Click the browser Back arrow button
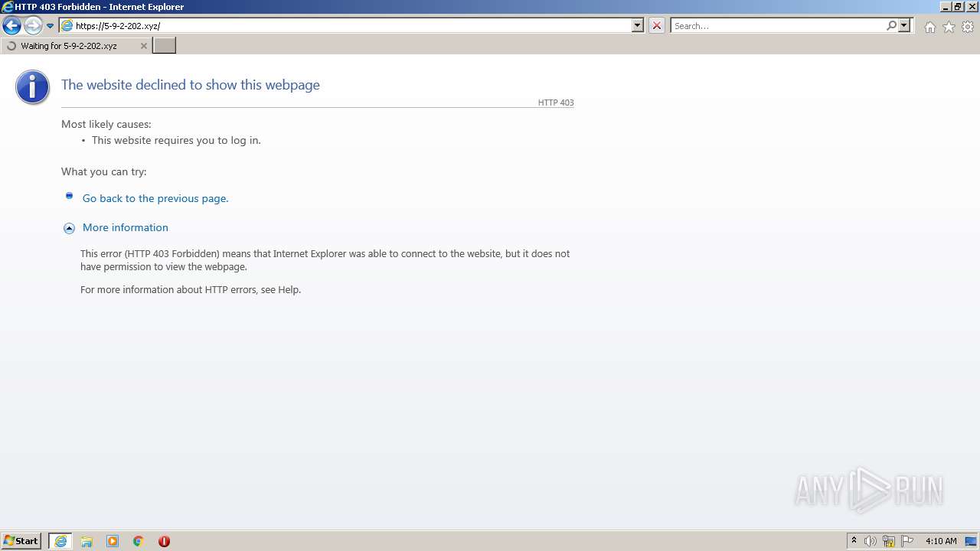Screen dimensions: 980x551 click(11, 26)
